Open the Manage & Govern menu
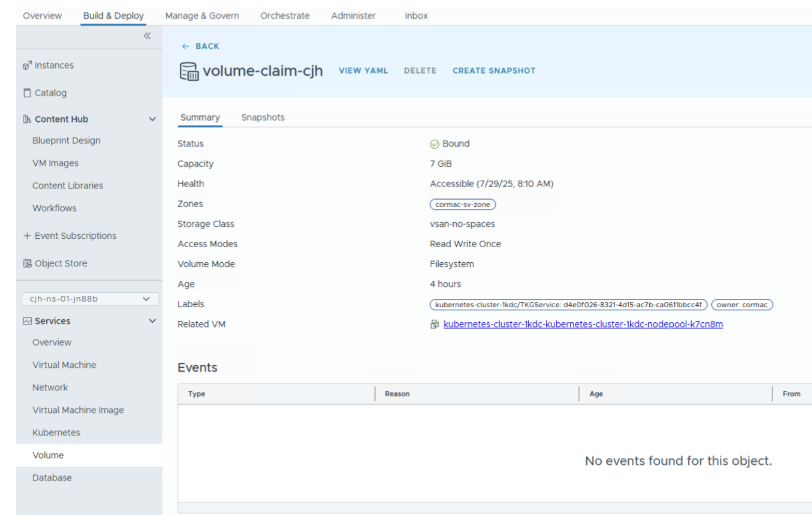Screen dimensions: 812x515 (x=202, y=16)
